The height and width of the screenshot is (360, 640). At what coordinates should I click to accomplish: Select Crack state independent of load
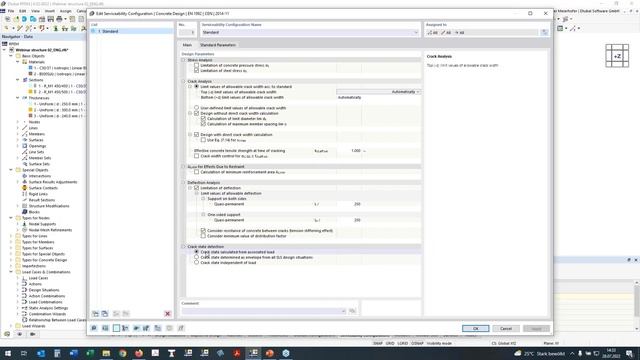[196, 262]
